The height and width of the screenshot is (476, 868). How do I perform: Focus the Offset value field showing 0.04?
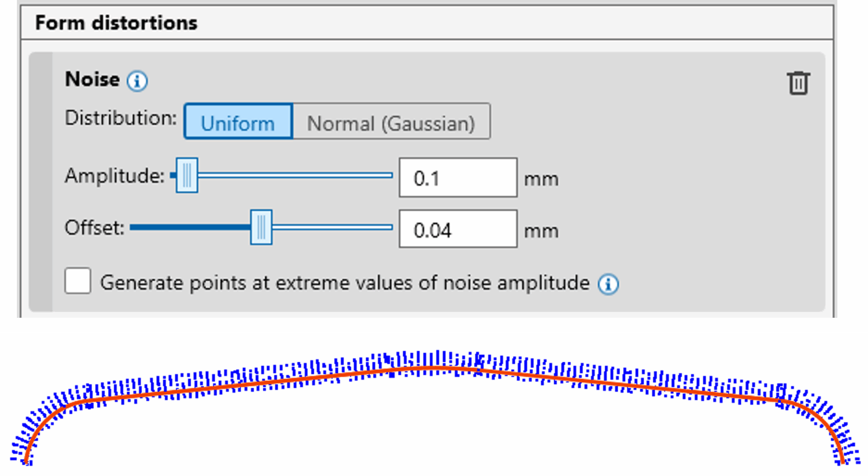coord(458,230)
